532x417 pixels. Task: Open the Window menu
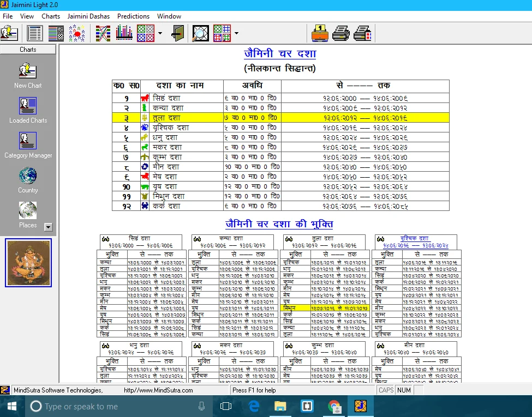click(169, 16)
